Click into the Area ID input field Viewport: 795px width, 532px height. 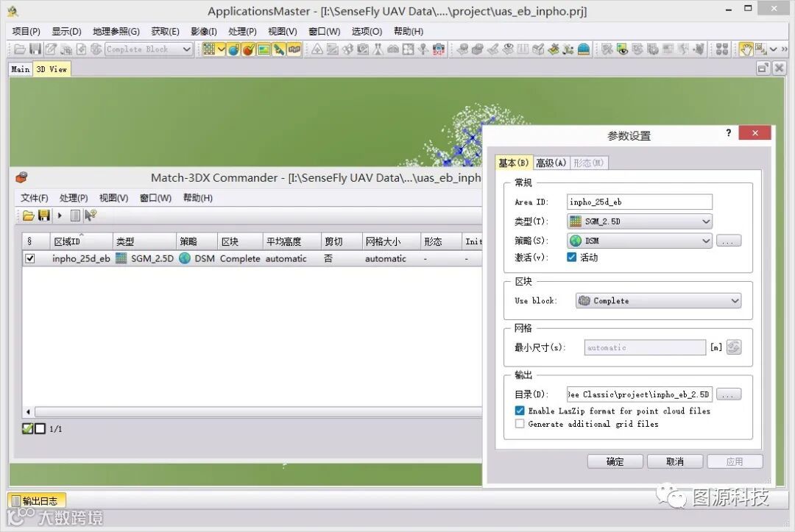(640, 202)
